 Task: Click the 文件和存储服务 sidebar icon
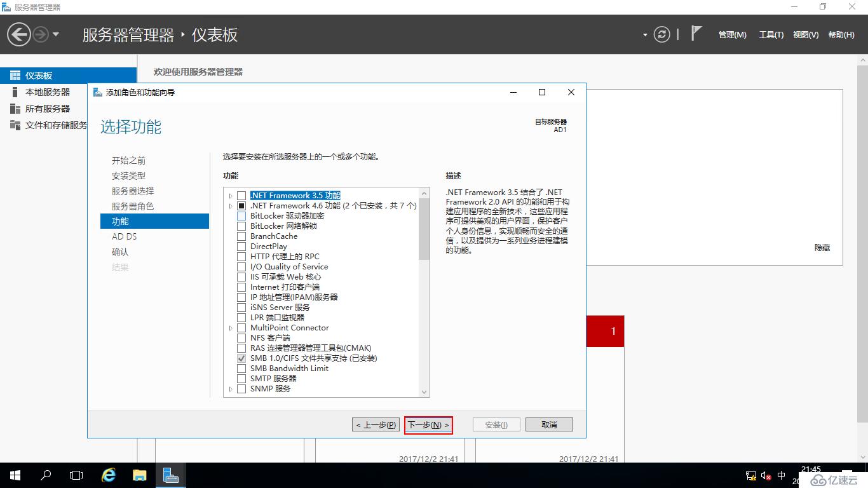click(x=15, y=125)
